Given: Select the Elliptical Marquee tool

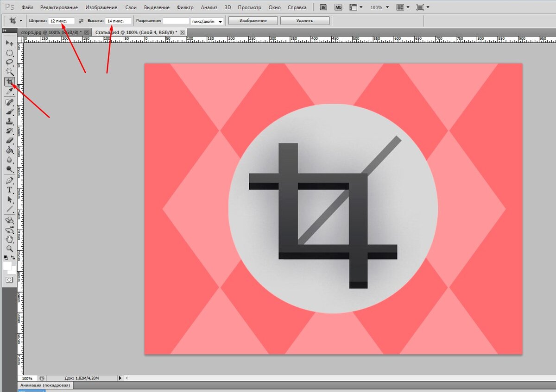Looking at the screenshot, I should click(x=9, y=53).
